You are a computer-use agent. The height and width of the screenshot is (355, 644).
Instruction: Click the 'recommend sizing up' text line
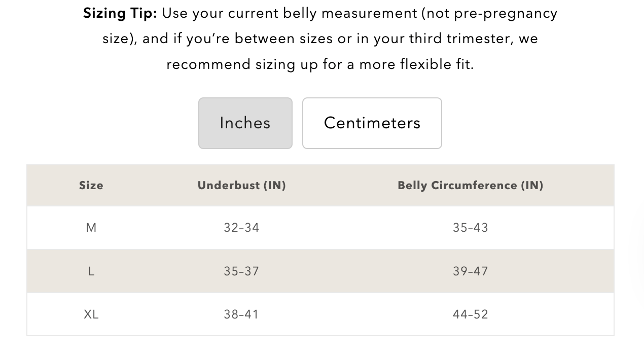[320, 64]
